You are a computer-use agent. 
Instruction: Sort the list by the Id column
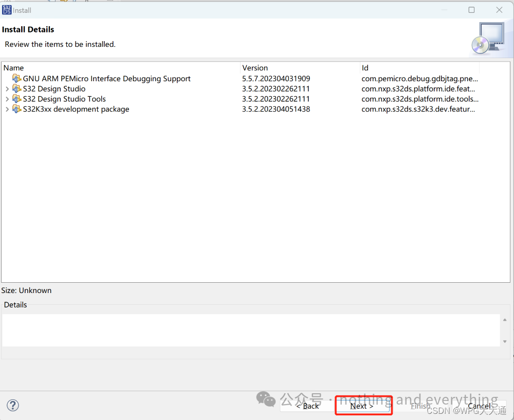pyautogui.click(x=419, y=68)
